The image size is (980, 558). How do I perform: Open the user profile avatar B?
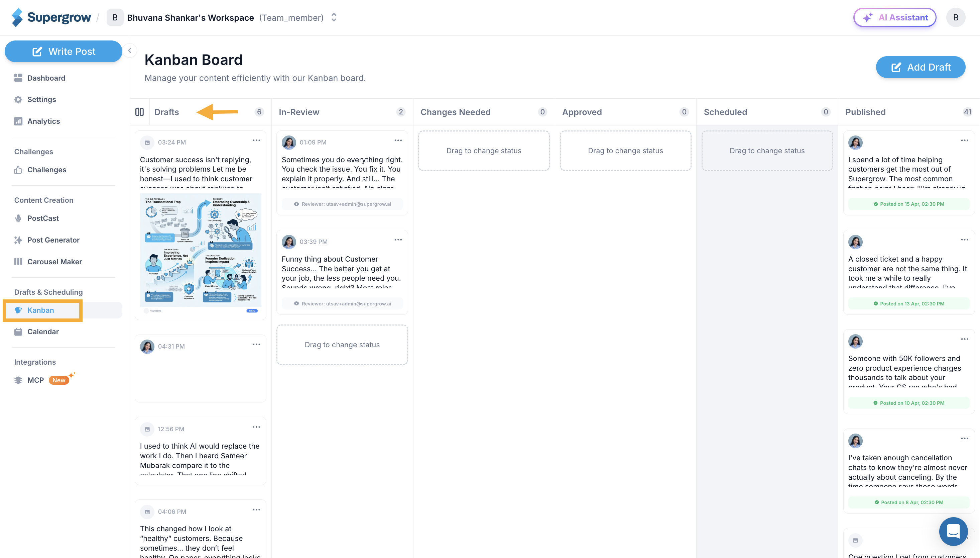[x=956, y=17]
